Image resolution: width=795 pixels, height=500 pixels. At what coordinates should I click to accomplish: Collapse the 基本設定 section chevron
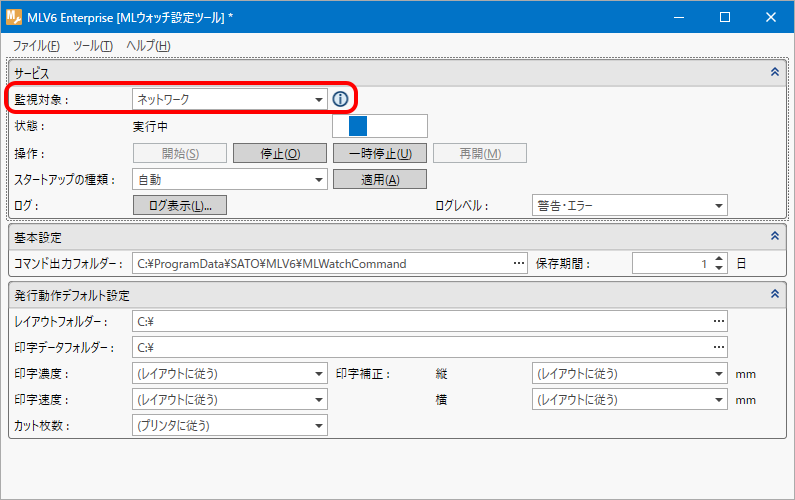point(775,236)
